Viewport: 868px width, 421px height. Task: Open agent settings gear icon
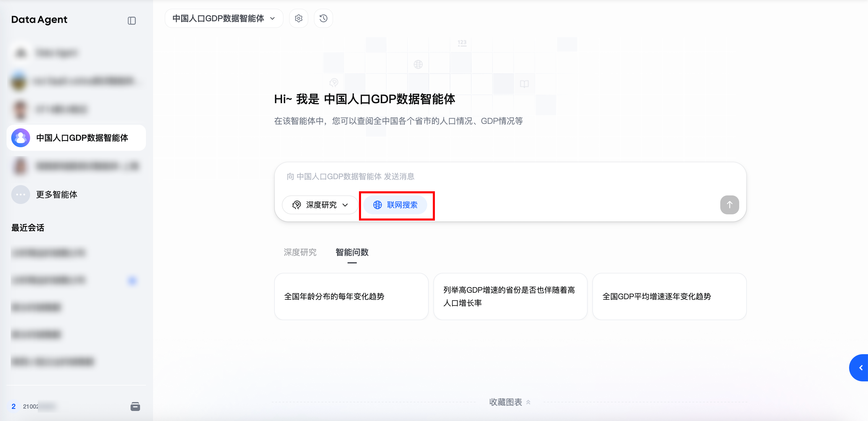(299, 18)
